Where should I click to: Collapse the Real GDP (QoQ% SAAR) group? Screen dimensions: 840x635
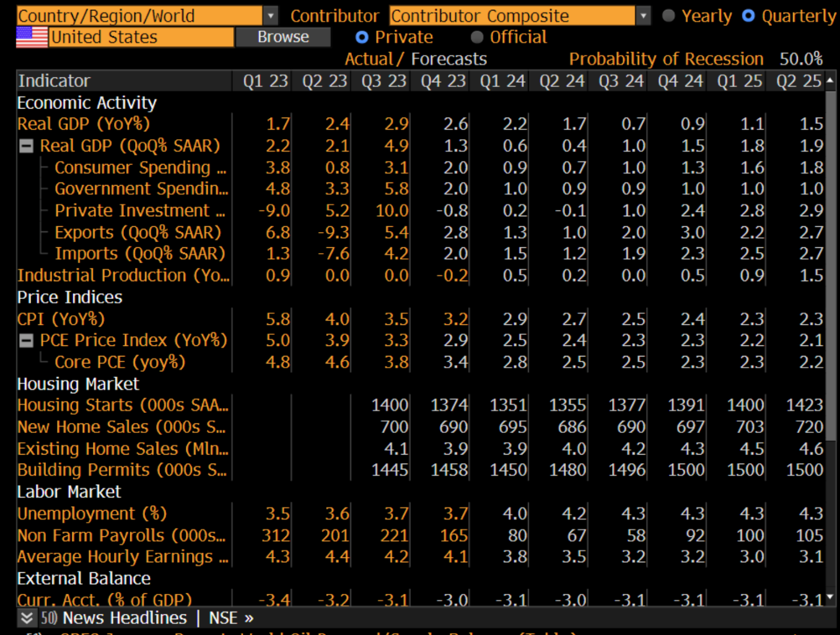tap(26, 146)
